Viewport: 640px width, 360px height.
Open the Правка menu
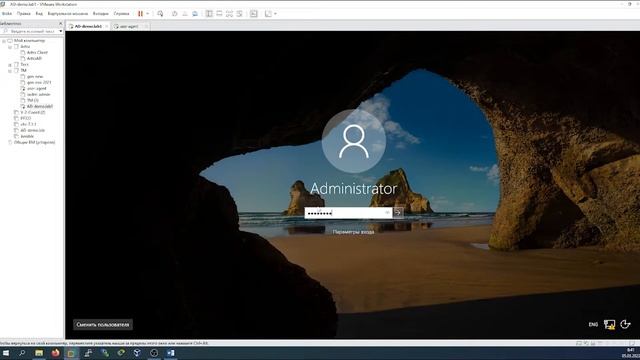[x=24, y=13]
